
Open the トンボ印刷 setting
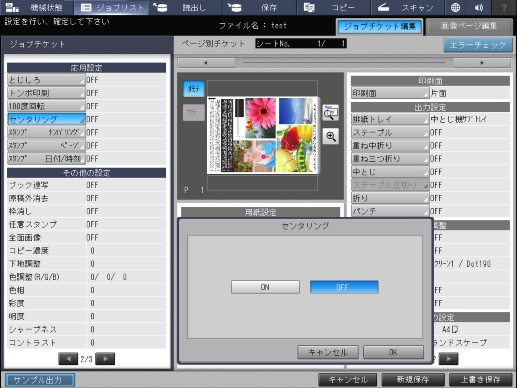[46, 93]
